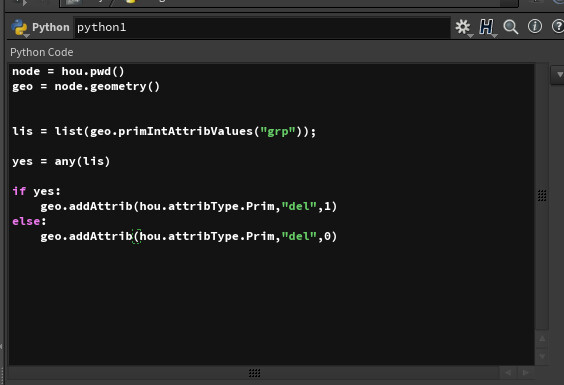The height and width of the screenshot is (385, 564).
Task: Click the vertical scroll up arrow
Action: (x=542, y=339)
